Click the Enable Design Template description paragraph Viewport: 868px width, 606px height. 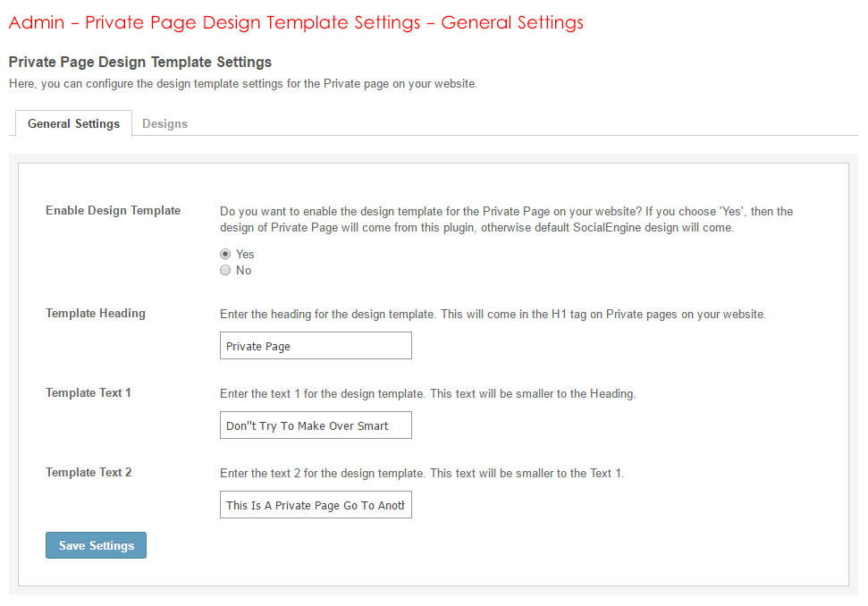pos(506,220)
